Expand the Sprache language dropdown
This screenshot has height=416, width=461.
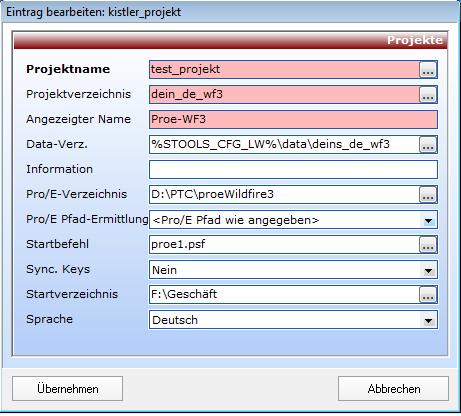(428, 320)
